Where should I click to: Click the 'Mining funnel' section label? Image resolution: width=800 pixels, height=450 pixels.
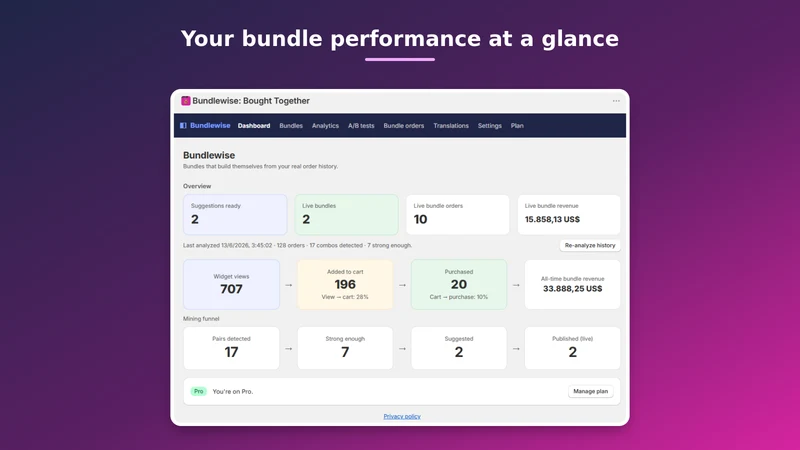coord(201,319)
